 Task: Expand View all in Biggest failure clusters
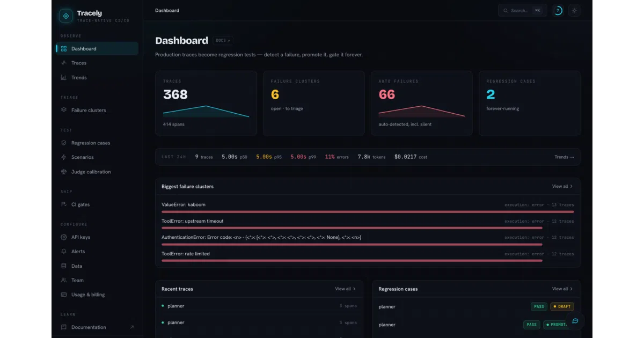(562, 186)
